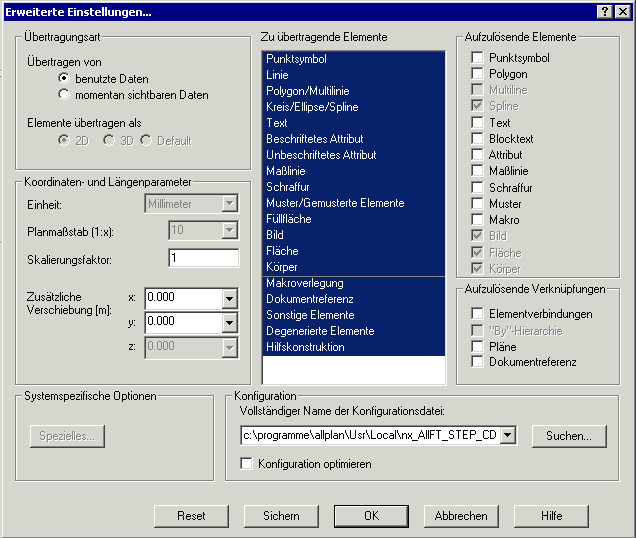This screenshot has height=538, width=636.
Task: Select 'benutzte Daten' radio button
Action: point(64,78)
